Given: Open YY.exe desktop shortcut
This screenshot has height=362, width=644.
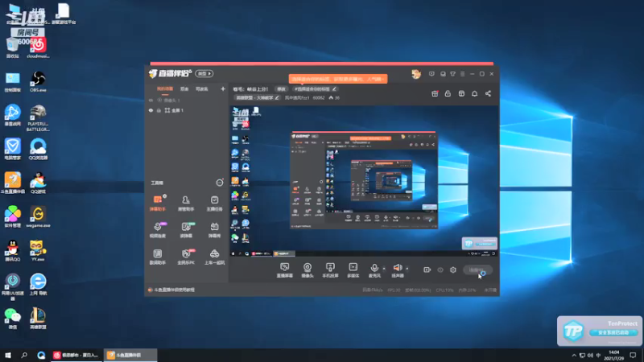Looking at the screenshot, I should [x=38, y=250].
